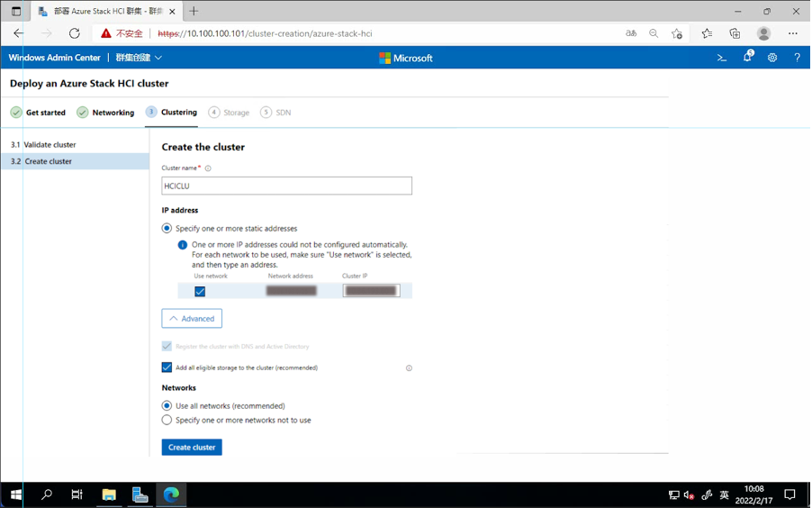The height and width of the screenshot is (508, 812).
Task: Click the disabled Register with DNS checkbox
Action: click(x=167, y=346)
